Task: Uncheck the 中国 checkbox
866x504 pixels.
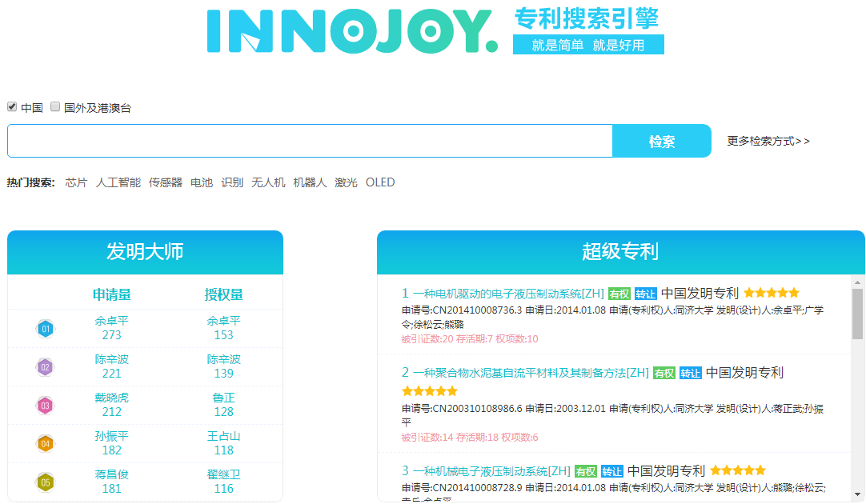Action: 11,106
